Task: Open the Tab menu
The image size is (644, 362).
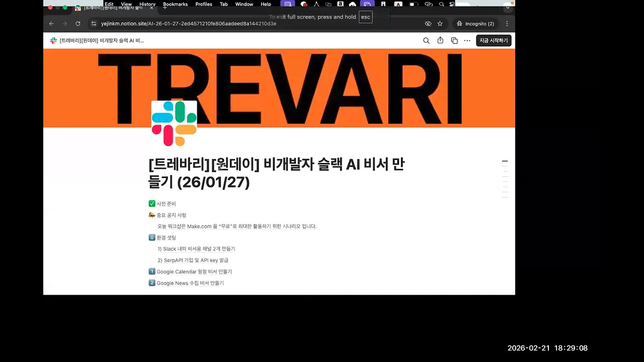Action: click(224, 4)
